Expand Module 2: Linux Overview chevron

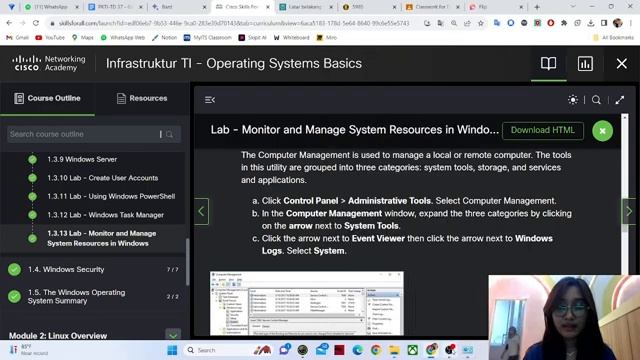pos(173,335)
